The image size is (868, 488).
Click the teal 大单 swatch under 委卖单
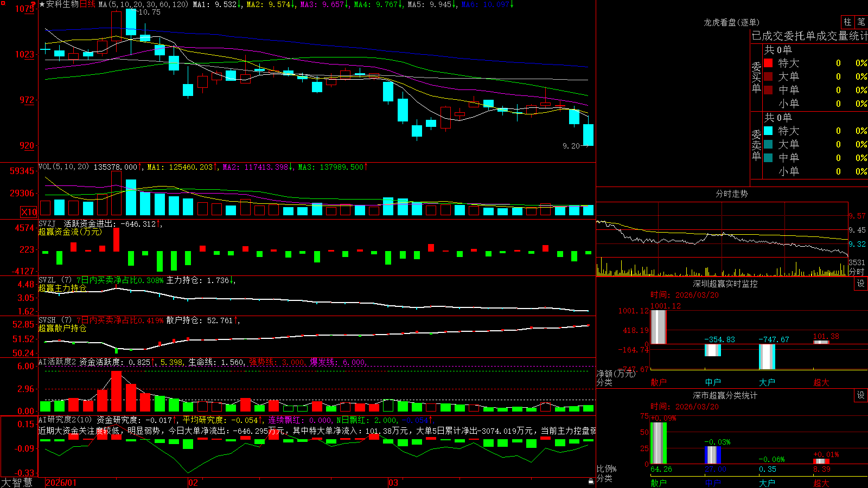[x=768, y=144]
